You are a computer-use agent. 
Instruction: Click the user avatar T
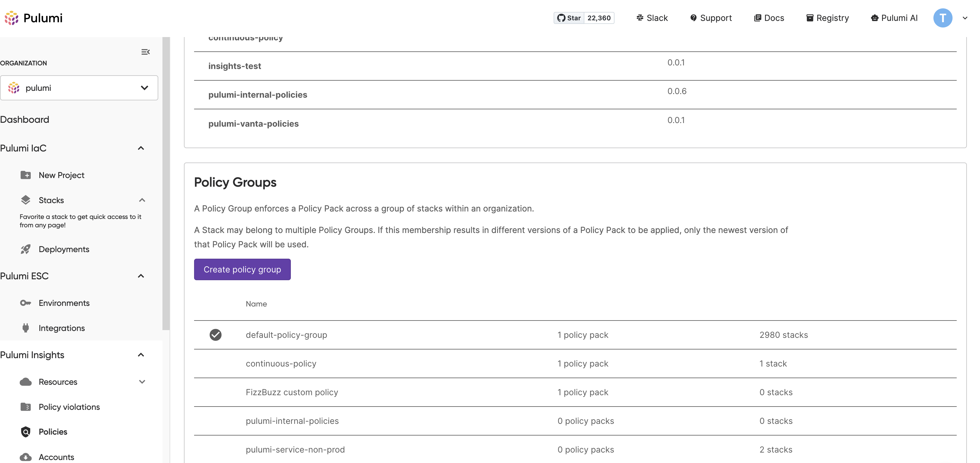tap(942, 18)
